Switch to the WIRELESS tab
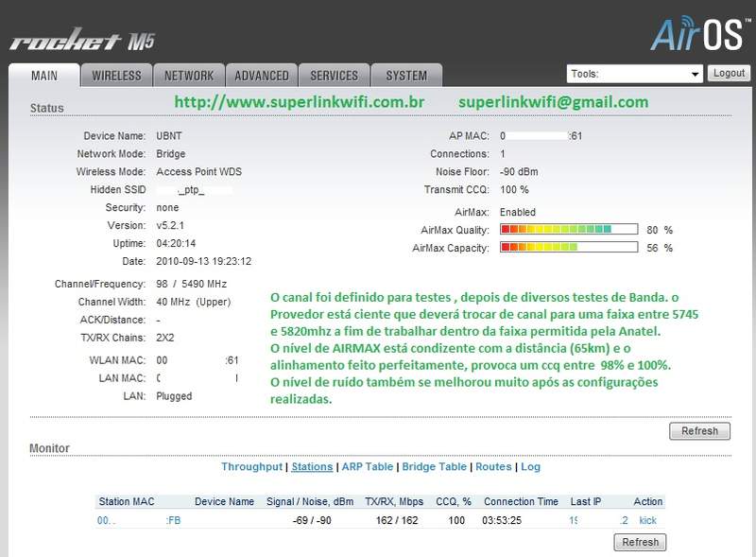This screenshot has width=756, height=557. pos(116,76)
